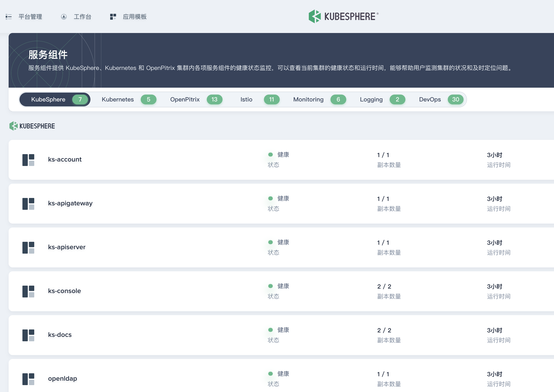Click the 健康 status of openldap
The image size is (554, 392).
(x=283, y=374)
